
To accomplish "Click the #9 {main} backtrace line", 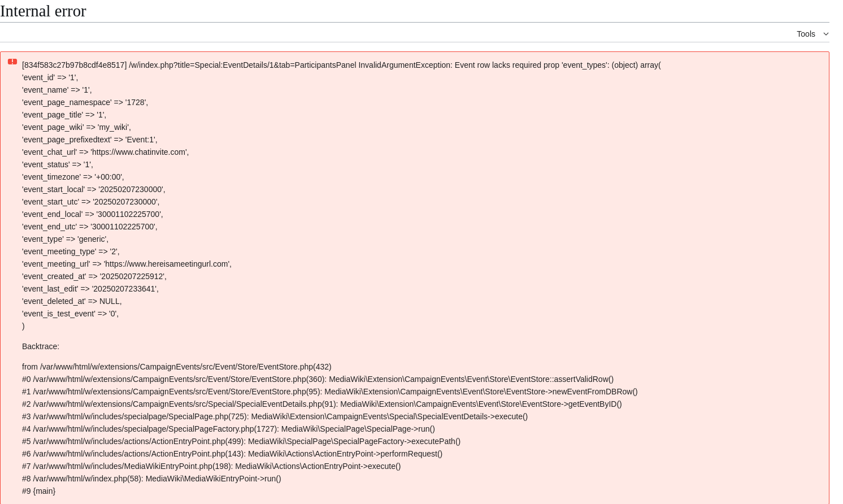I will pyautogui.click(x=39, y=491).
